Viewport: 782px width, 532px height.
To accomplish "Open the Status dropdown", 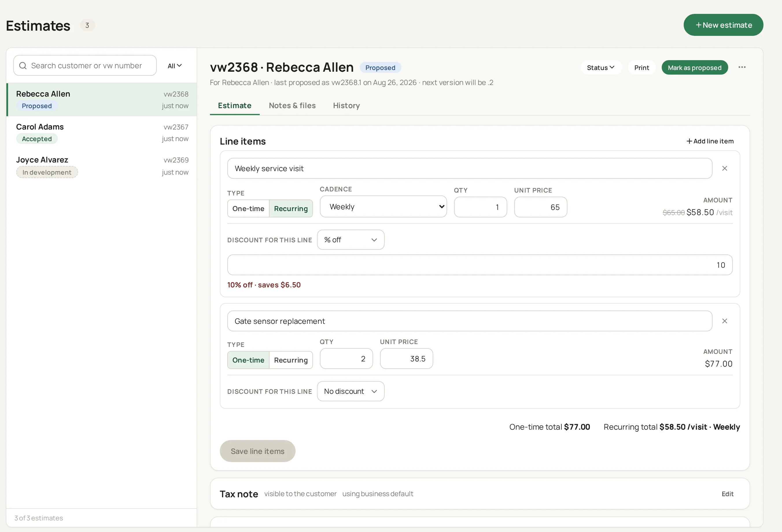I will coord(601,68).
